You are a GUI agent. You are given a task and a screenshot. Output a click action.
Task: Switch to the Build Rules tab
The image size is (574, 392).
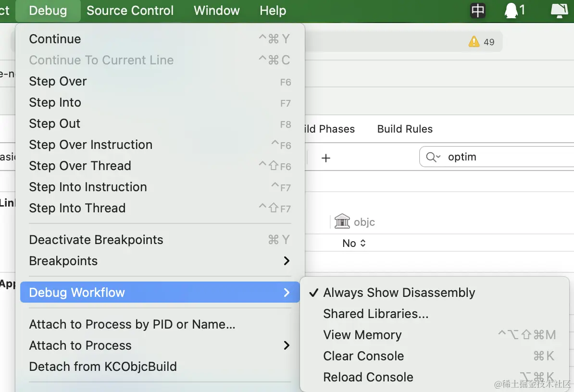[x=405, y=129]
